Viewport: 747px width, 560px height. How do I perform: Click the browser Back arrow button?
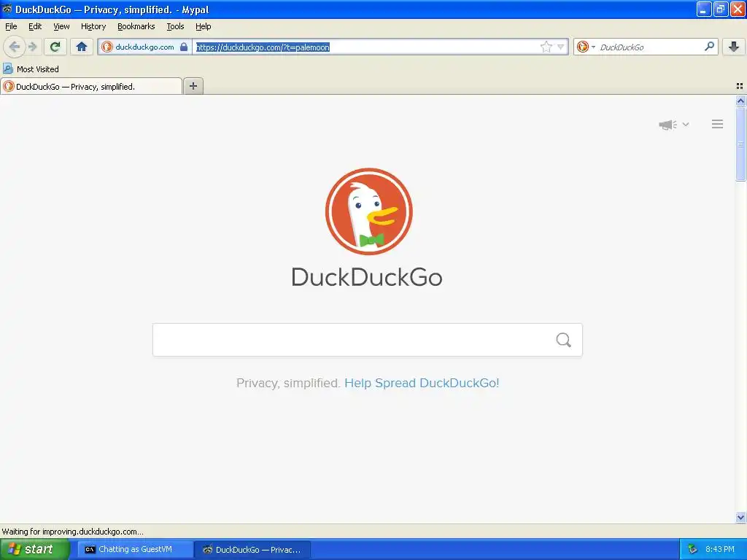pos(15,47)
